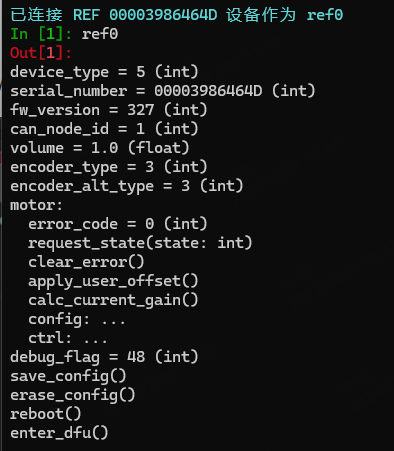
Task: Click the can_node_id = 1 entry
Action: point(104,129)
